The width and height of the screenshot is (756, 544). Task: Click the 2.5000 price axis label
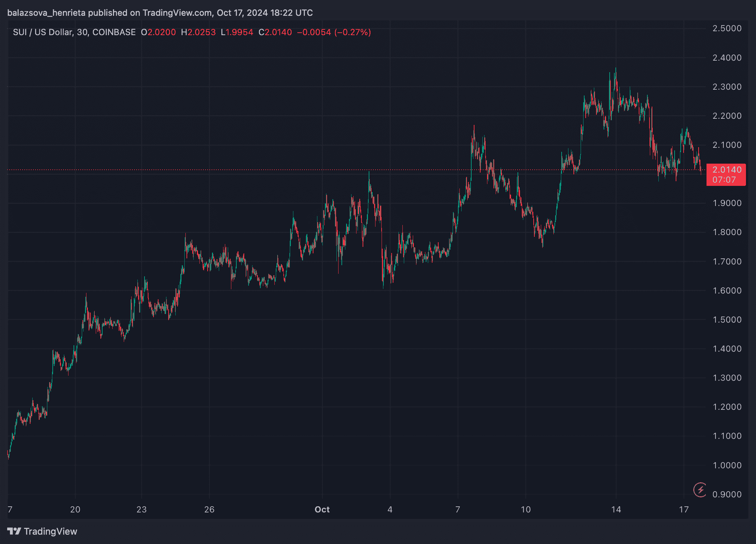[x=727, y=28]
